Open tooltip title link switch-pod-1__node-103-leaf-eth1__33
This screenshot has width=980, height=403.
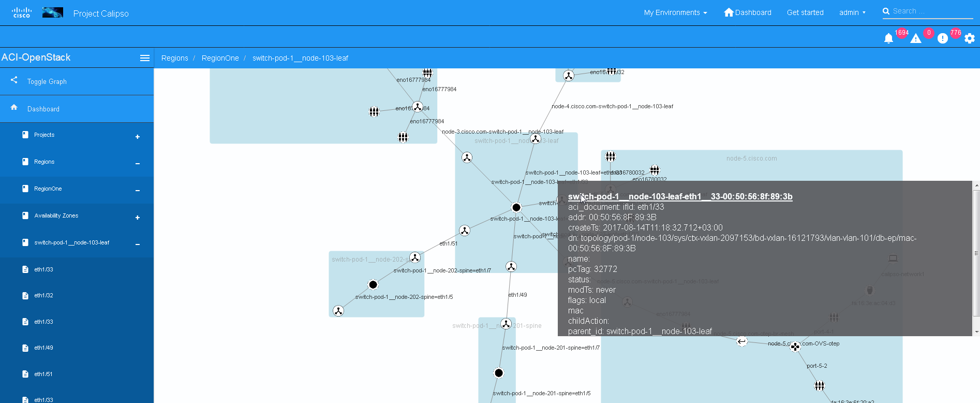(680, 197)
